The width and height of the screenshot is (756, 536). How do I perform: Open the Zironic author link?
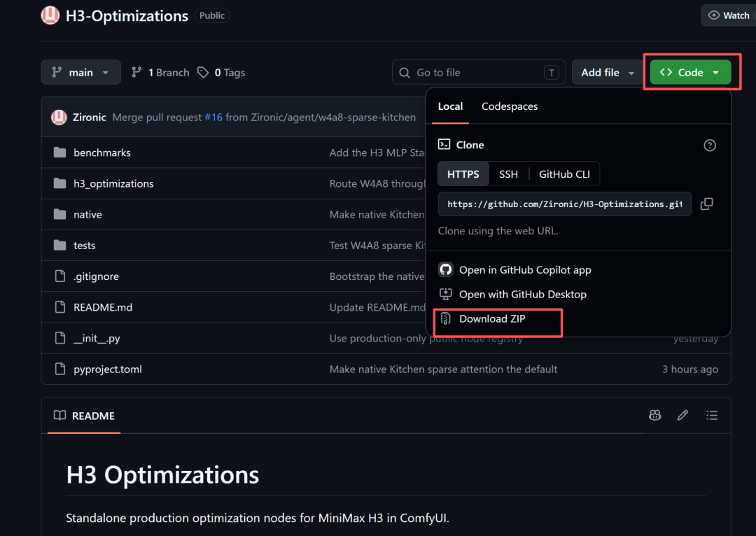pyautogui.click(x=89, y=117)
